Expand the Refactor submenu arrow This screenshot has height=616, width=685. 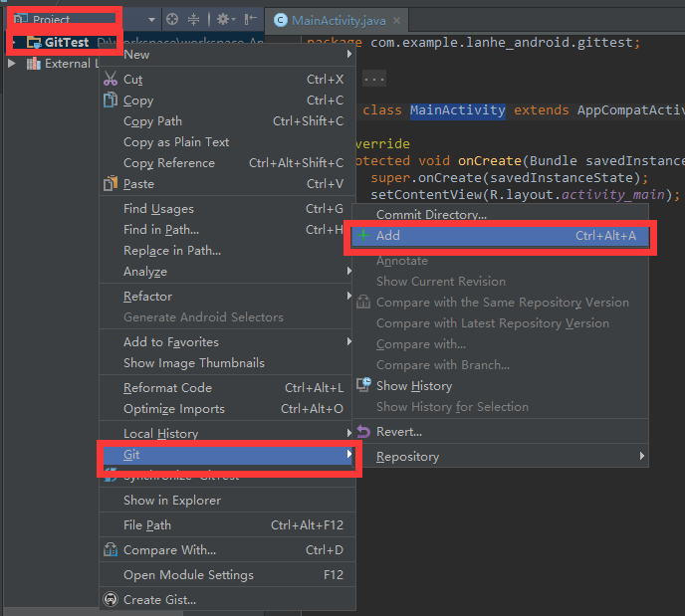[349, 296]
